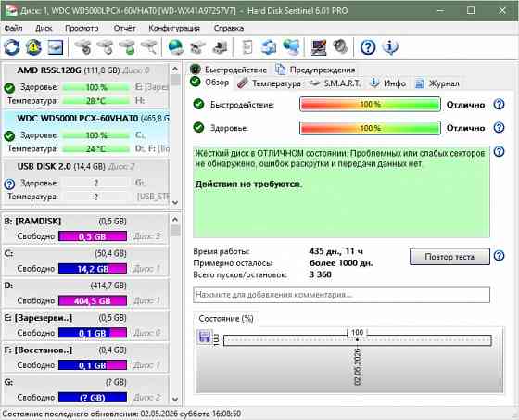Open the Файл menu

point(13,28)
